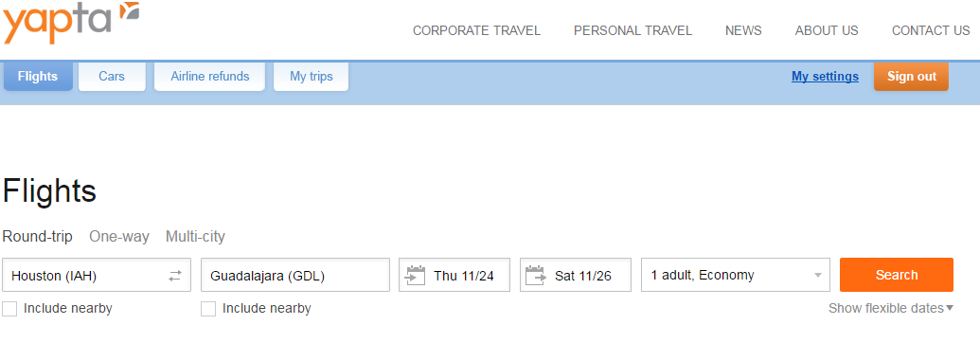Image resolution: width=980 pixels, height=343 pixels.
Task: Open Corporate Travel in the top menu
Action: coord(476,30)
